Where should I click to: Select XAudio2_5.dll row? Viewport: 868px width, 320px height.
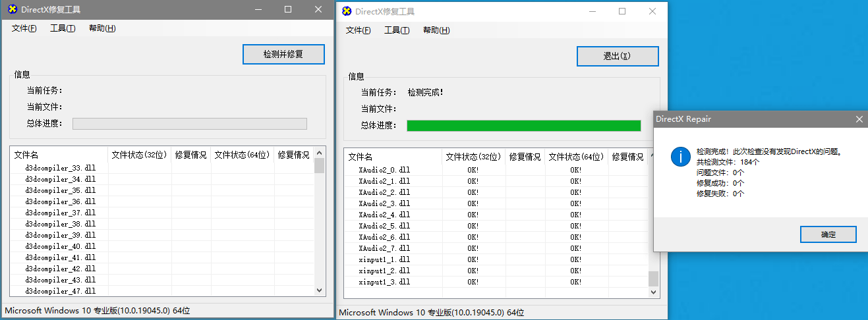pos(496,226)
